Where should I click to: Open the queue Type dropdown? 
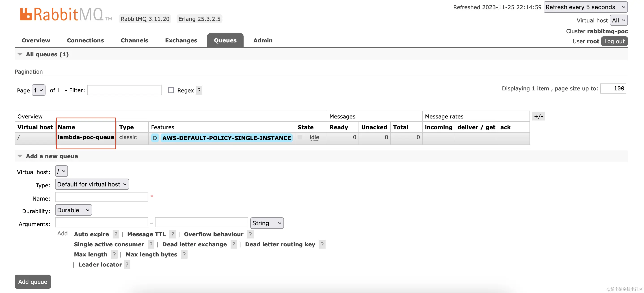coord(92,184)
